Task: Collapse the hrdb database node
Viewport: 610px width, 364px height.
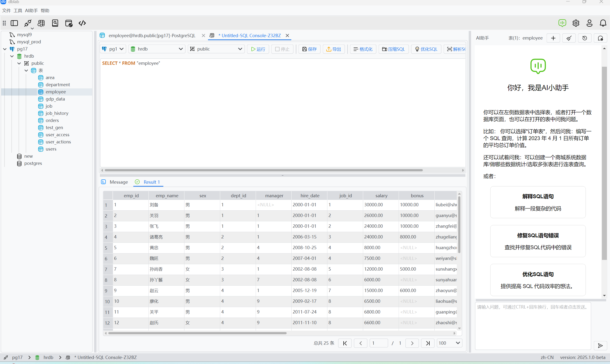Action: (12, 56)
